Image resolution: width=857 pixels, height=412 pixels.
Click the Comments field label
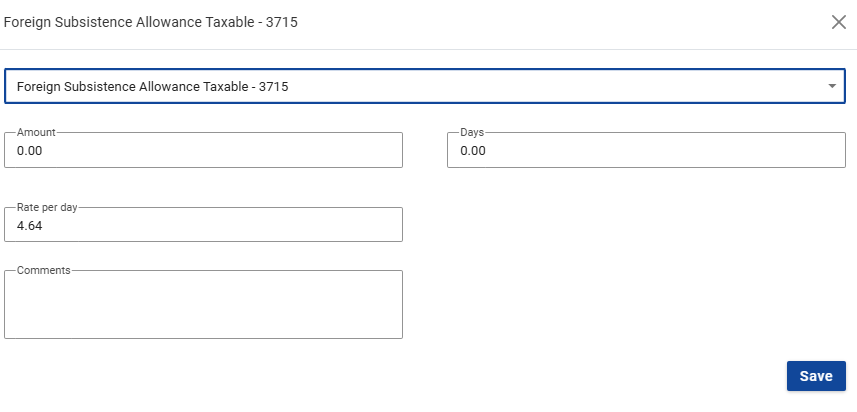pos(43,270)
